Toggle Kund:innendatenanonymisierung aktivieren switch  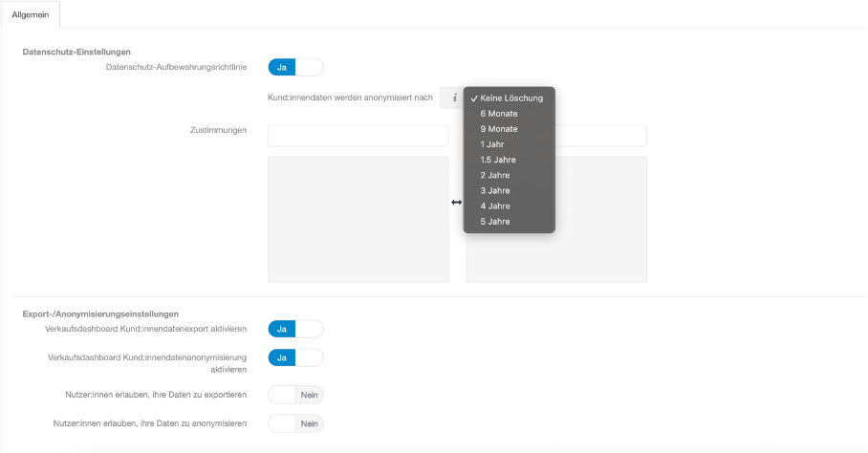pos(295,357)
